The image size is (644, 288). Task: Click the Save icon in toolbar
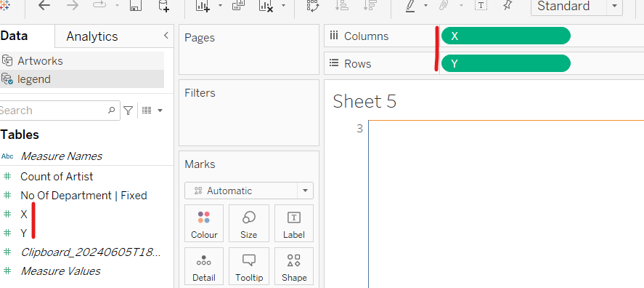point(136,5)
